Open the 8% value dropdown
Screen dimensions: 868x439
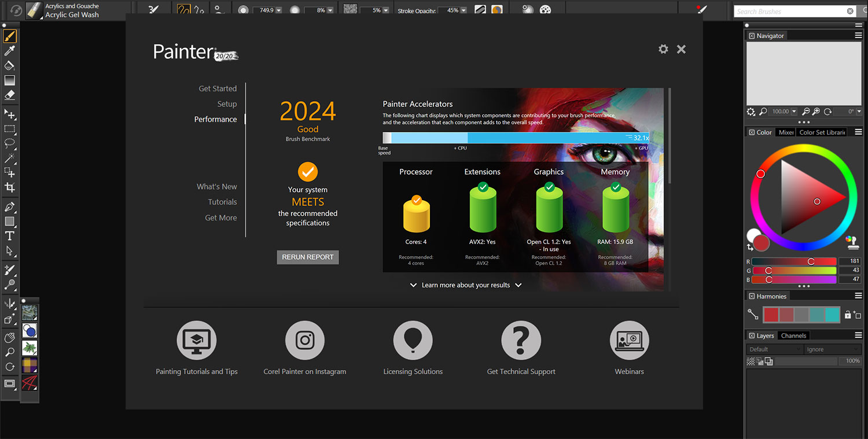click(330, 10)
